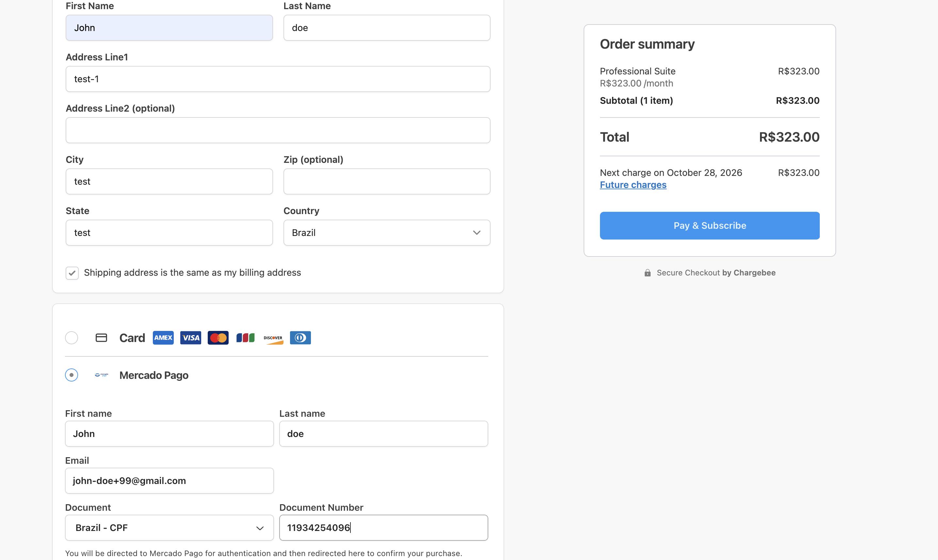Select the Card payment radio button
Image resolution: width=938 pixels, height=560 pixels.
coord(72,338)
